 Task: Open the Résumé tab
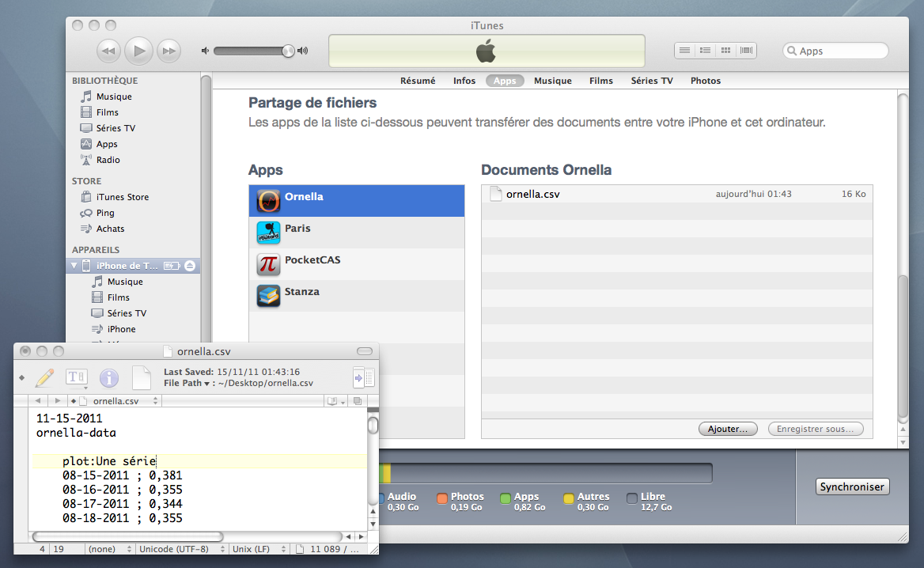pos(418,81)
